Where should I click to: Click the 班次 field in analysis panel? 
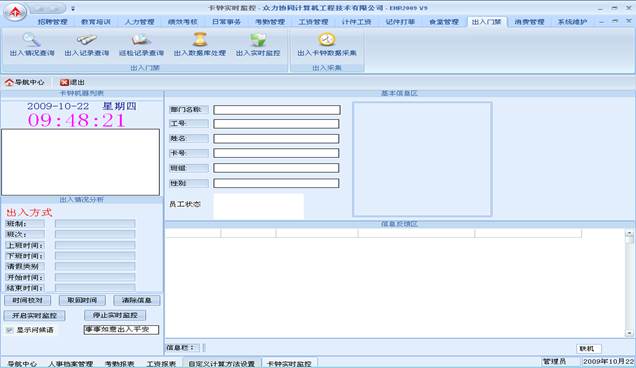(x=95, y=235)
